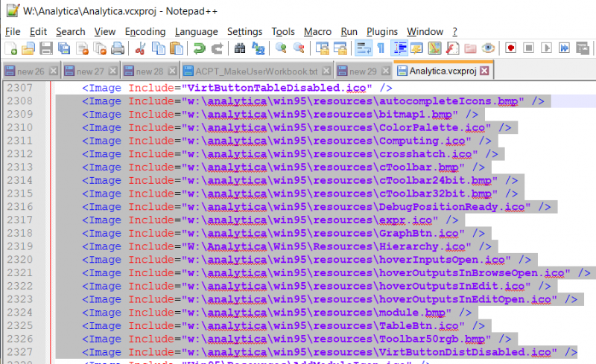Open the Run menu
This screenshot has width=596, height=364.
[x=349, y=31]
